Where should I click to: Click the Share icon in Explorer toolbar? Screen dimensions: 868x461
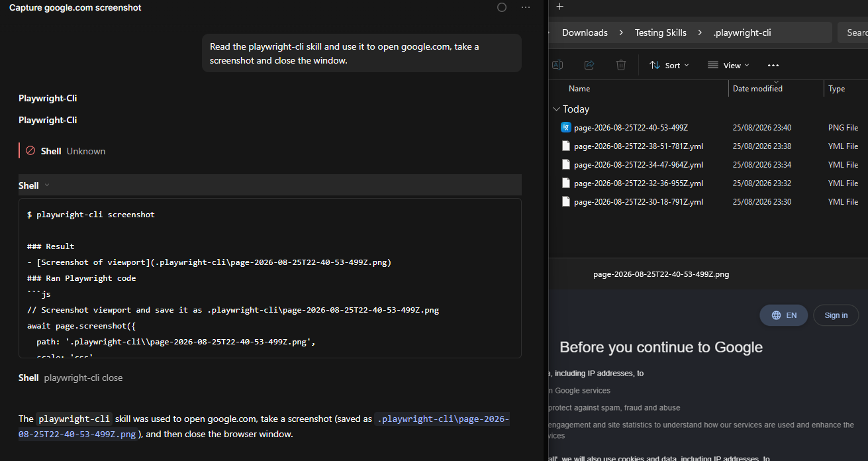click(x=589, y=65)
